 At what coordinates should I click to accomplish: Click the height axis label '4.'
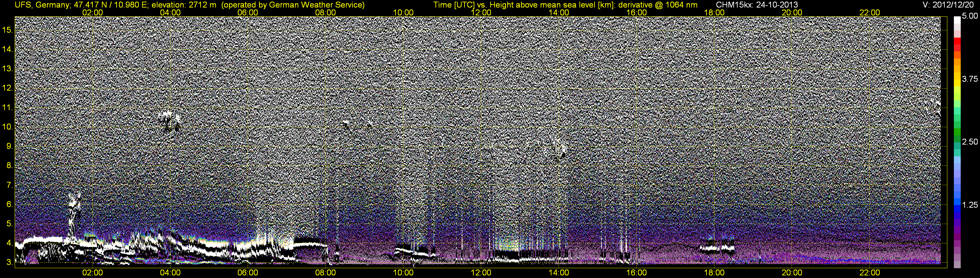pos(9,243)
